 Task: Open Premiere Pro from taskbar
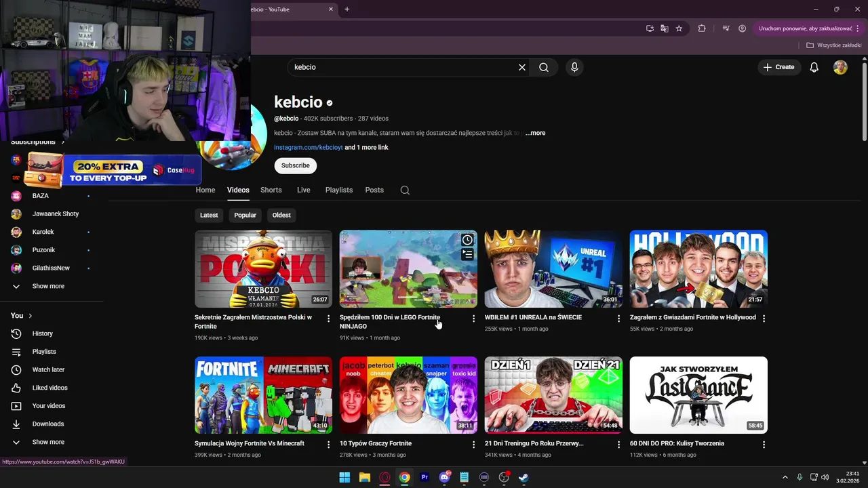[x=425, y=477]
